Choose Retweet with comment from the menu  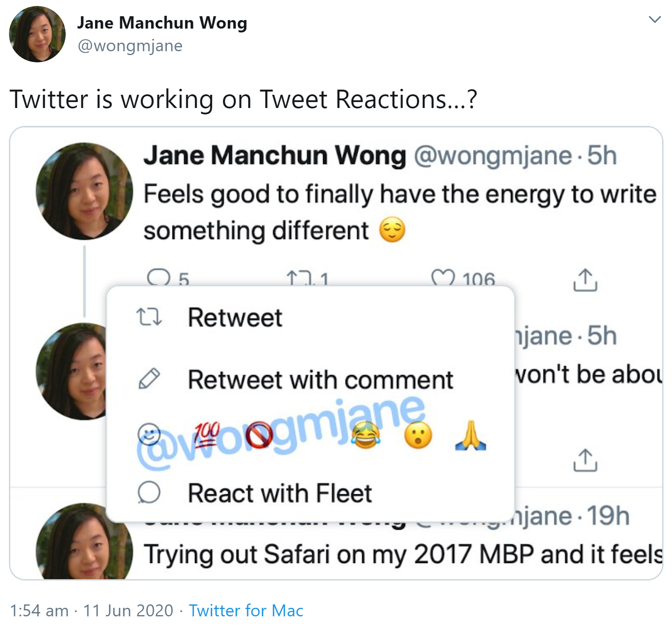tap(321, 378)
